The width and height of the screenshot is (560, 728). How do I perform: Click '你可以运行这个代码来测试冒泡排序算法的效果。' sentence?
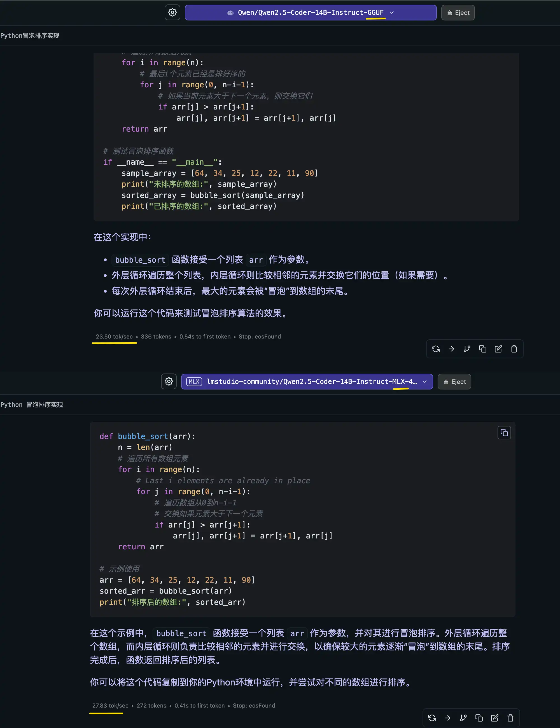[191, 313]
